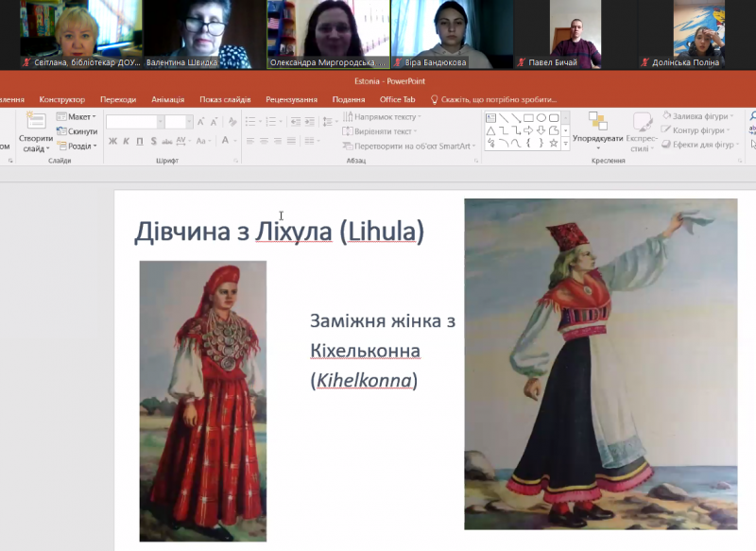Image resolution: width=756 pixels, height=551 pixels.
Task: Open the line spacing dropdown
Action: pyautogui.click(x=330, y=122)
